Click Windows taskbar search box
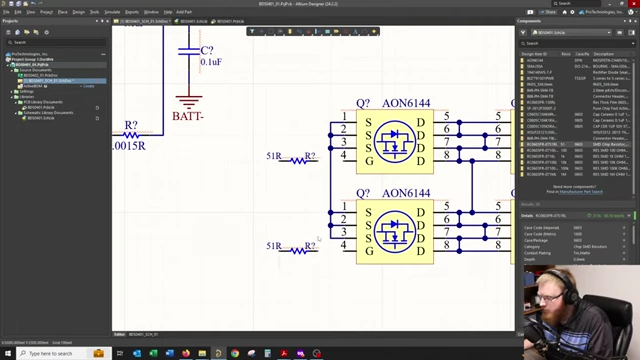The height and width of the screenshot is (360, 640). pos(64,353)
